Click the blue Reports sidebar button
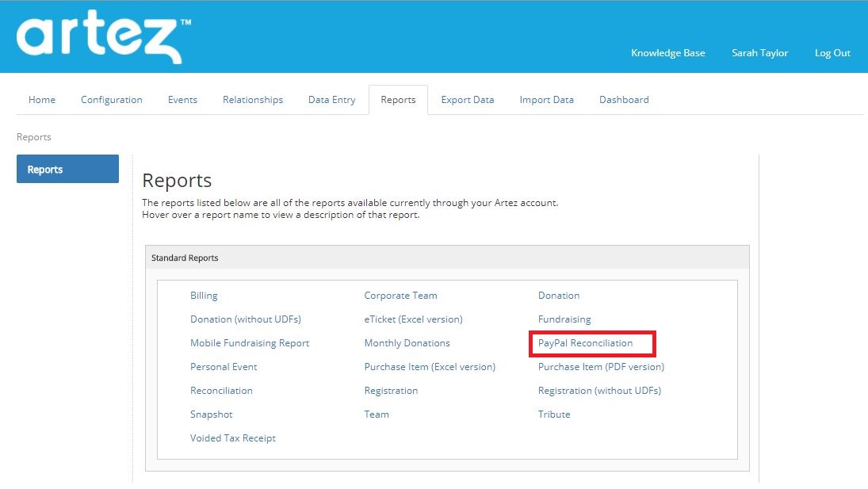Image resolution: width=868 pixels, height=489 pixels. pyautogui.click(x=67, y=169)
